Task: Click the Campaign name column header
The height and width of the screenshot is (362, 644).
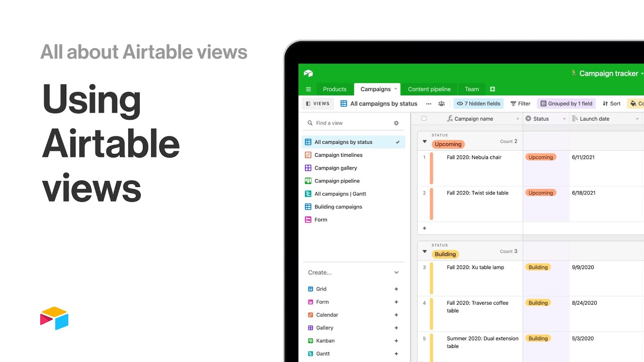Action: [x=473, y=119]
